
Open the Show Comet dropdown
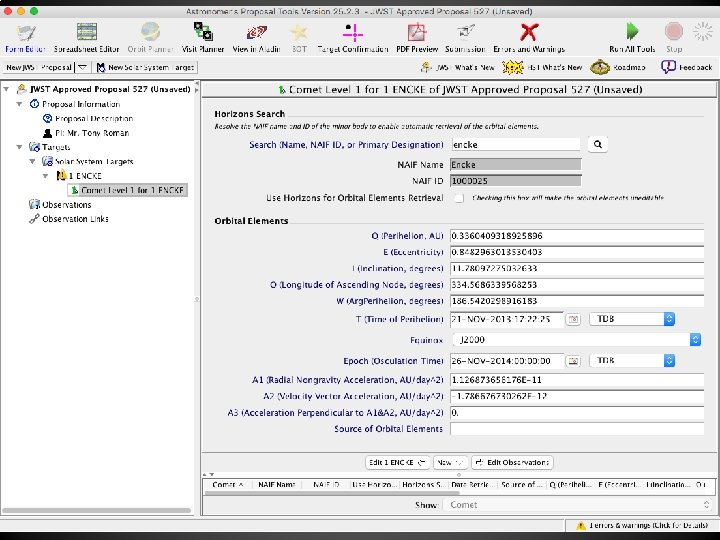pyautogui.click(x=577, y=505)
